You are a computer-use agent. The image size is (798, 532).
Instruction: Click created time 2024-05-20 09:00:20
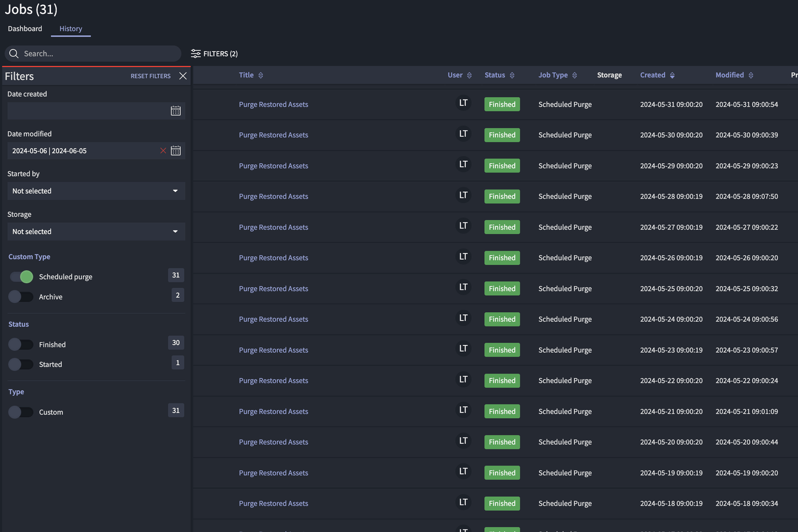point(671,442)
